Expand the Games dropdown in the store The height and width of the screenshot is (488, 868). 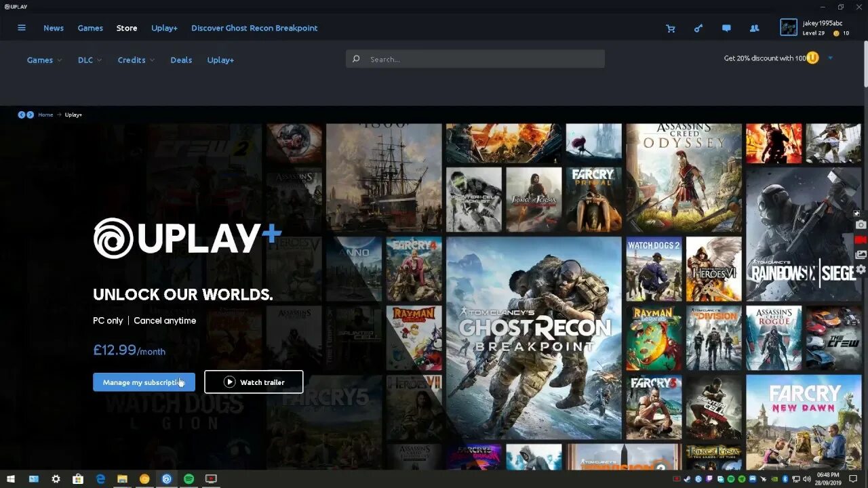[x=44, y=60]
